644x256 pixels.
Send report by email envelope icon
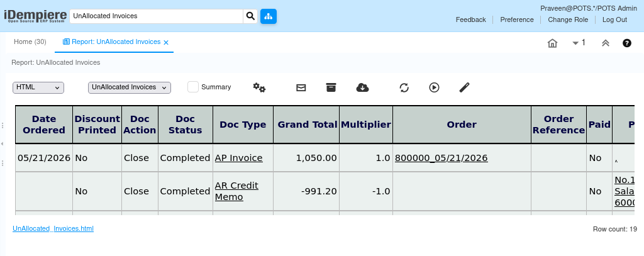301,87
